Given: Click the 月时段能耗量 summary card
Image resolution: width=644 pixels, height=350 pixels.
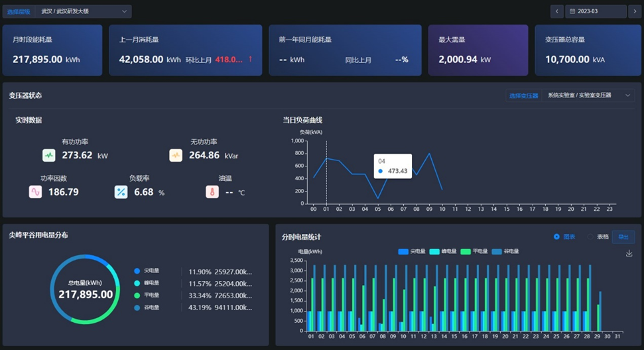Looking at the screenshot, I should 52,50.
